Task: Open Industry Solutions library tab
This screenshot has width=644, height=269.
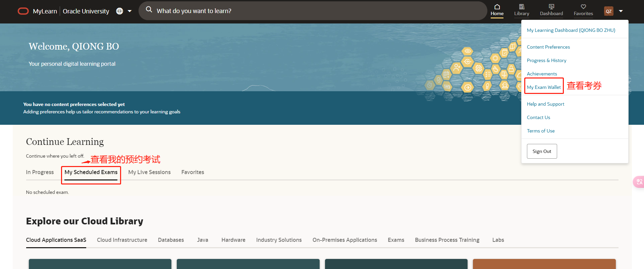Action: coord(279,240)
